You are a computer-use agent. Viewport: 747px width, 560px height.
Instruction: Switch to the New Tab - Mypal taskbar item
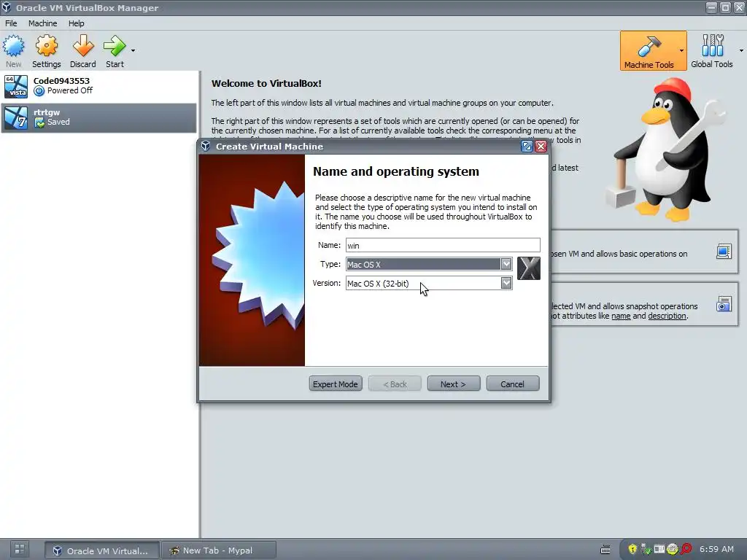219,551
